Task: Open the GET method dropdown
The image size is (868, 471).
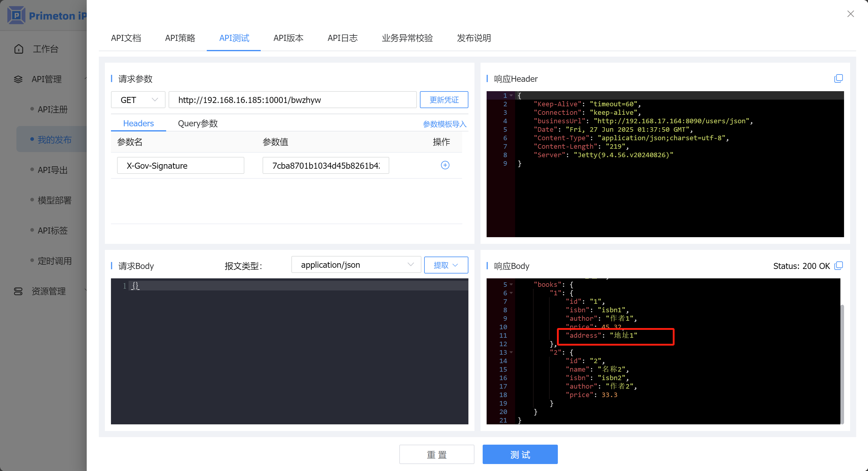Action: (138, 100)
